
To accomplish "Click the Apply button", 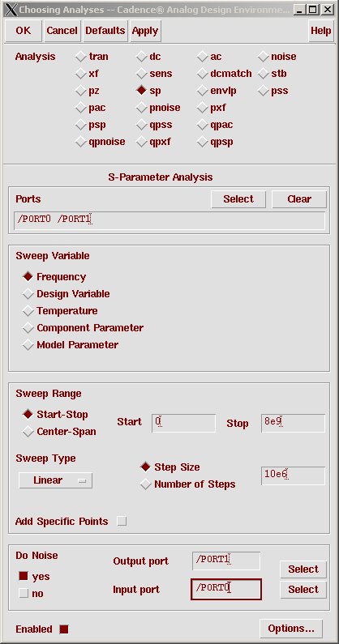I will pyautogui.click(x=145, y=31).
